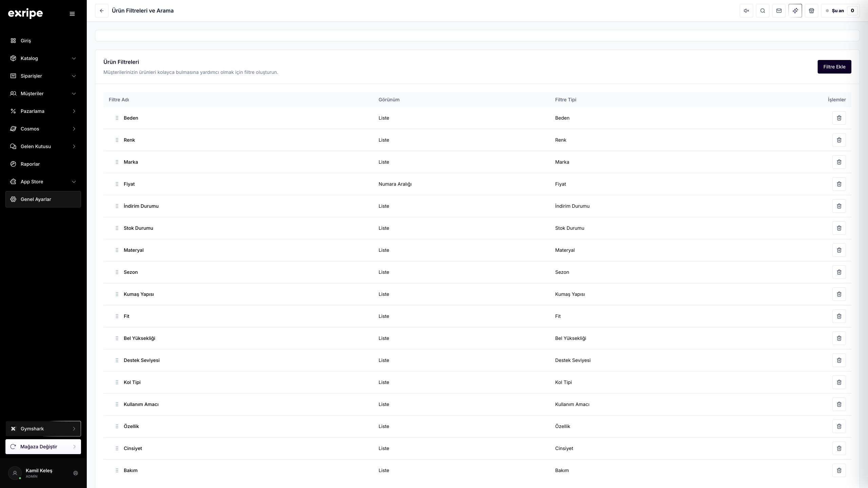Open search via magnifier icon in header
This screenshot has width=868, height=488.
[763, 11]
